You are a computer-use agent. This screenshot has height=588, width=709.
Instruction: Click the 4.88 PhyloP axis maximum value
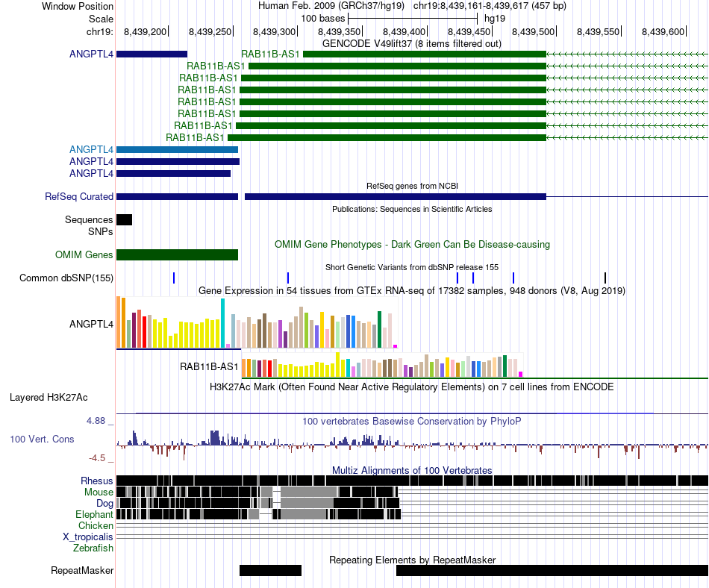point(96,421)
